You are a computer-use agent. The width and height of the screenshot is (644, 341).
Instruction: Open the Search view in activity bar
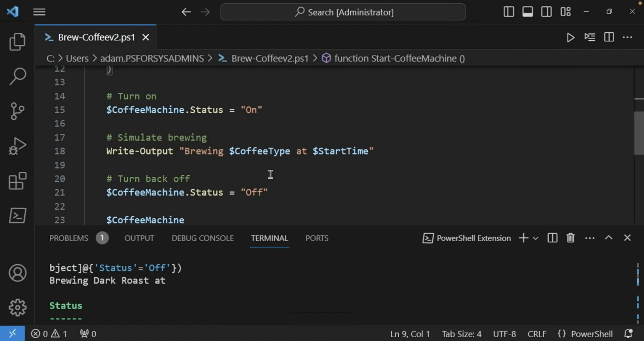tap(17, 76)
